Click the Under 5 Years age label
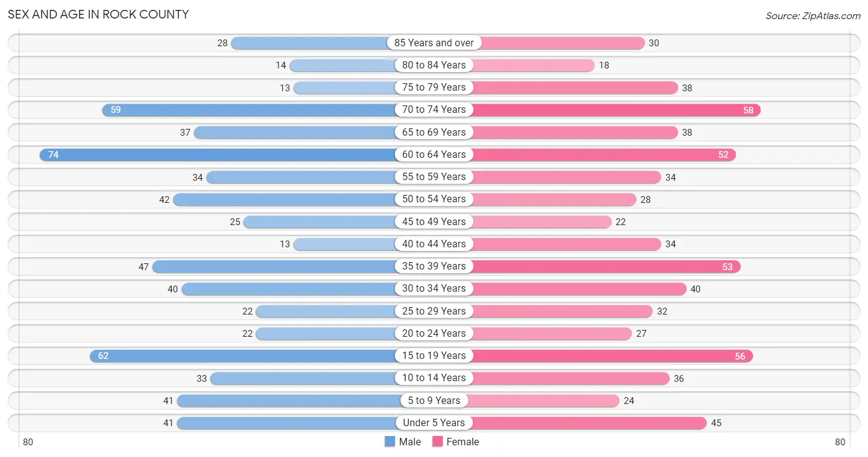868x457 pixels. 434,422
